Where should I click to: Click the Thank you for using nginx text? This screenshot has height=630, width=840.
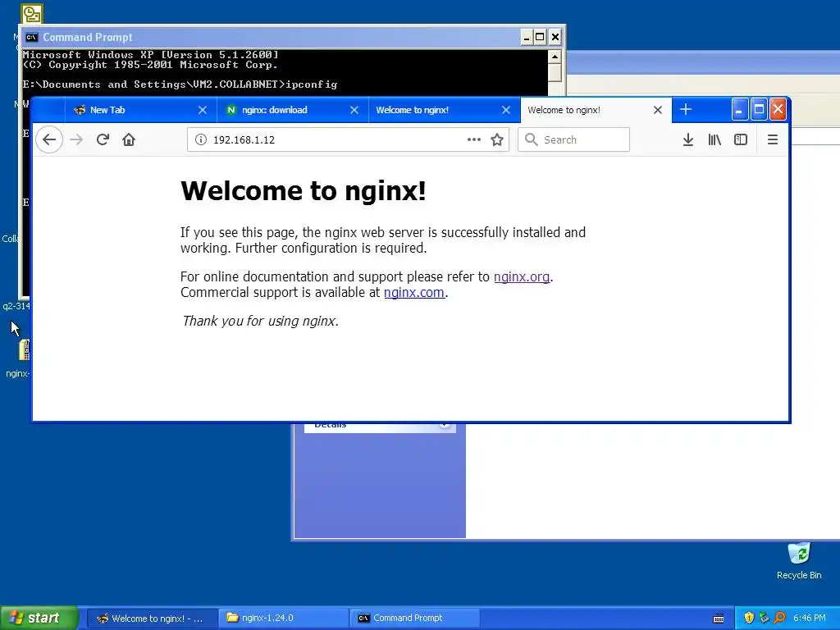[260, 321]
